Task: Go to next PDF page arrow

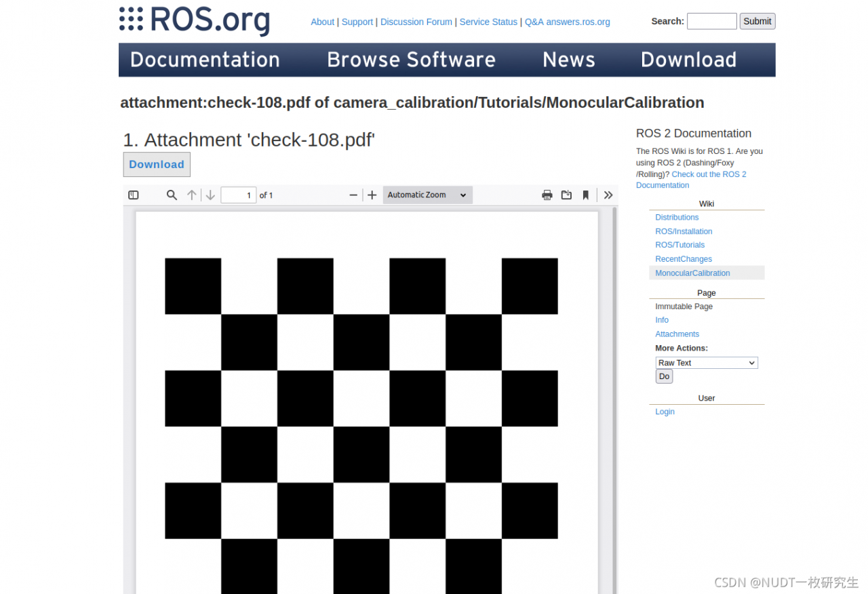Action: [x=210, y=195]
